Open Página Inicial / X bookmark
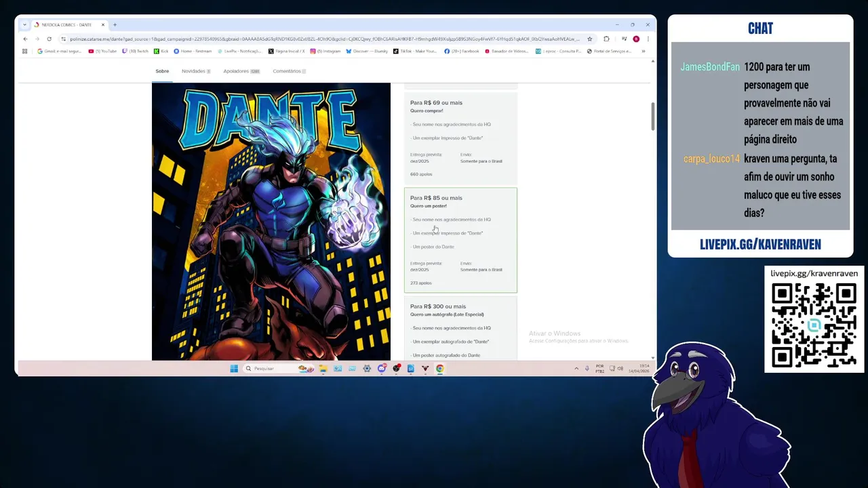Screen dimensions: 868x488 [286, 51]
